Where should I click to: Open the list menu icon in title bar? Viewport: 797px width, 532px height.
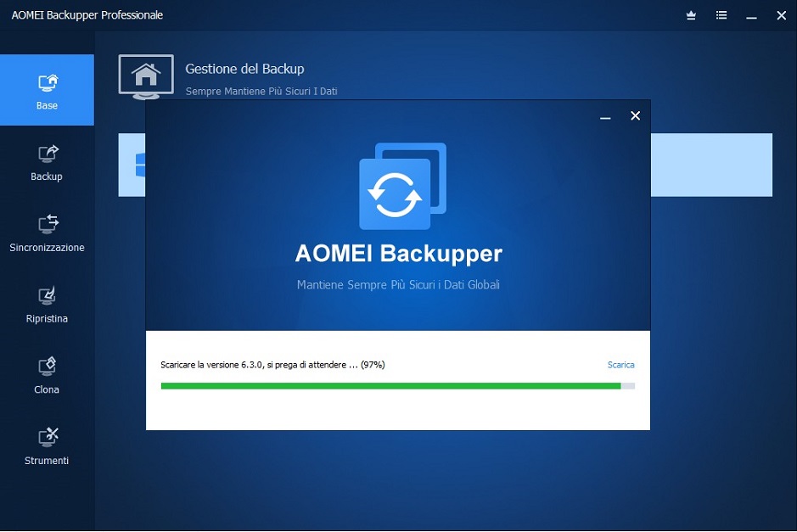[721, 15]
